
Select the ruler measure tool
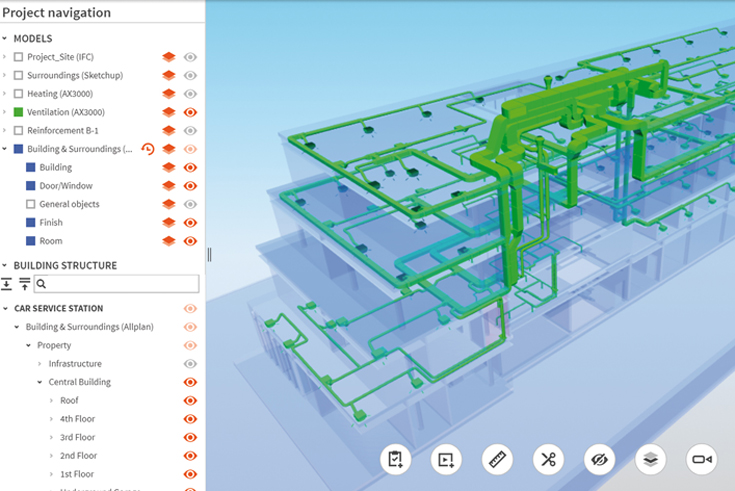(x=497, y=460)
